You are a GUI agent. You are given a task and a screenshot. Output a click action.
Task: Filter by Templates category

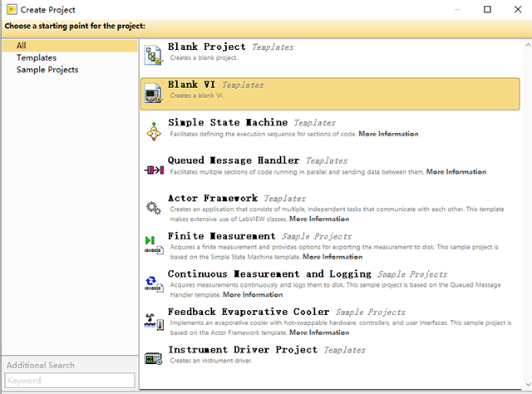37,58
